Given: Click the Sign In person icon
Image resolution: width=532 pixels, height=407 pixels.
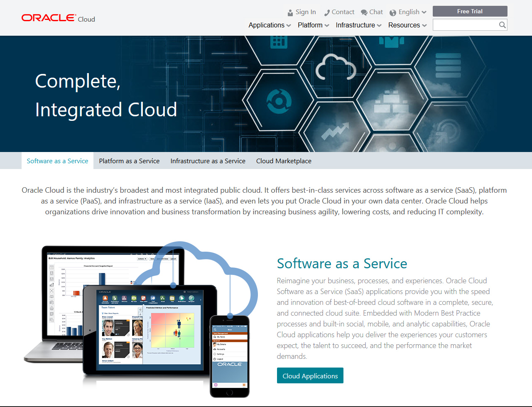Looking at the screenshot, I should tap(290, 12).
